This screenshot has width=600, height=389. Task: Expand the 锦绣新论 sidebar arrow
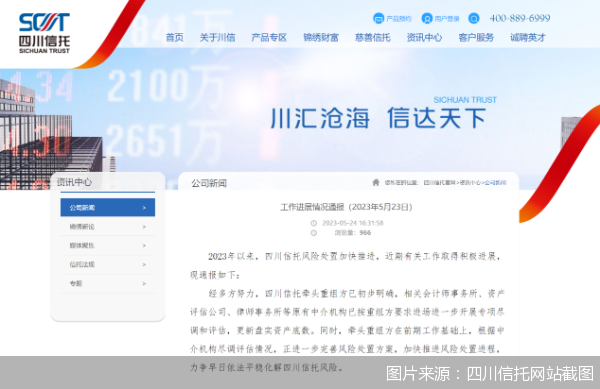144,227
